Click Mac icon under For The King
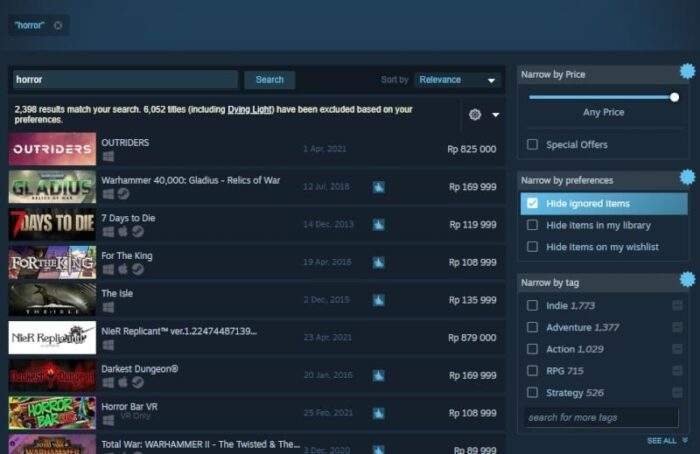The image size is (700, 454). pyautogui.click(x=123, y=269)
